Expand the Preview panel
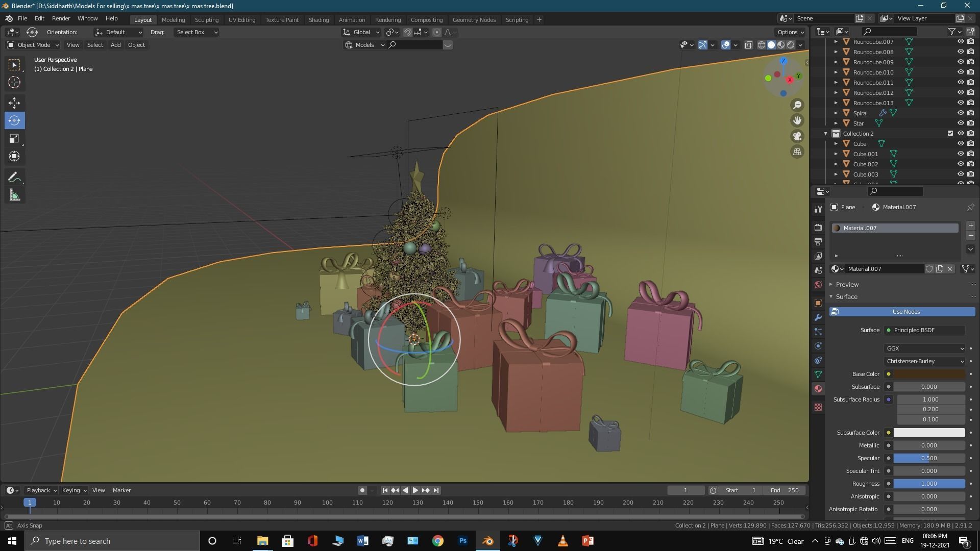 pos(847,284)
